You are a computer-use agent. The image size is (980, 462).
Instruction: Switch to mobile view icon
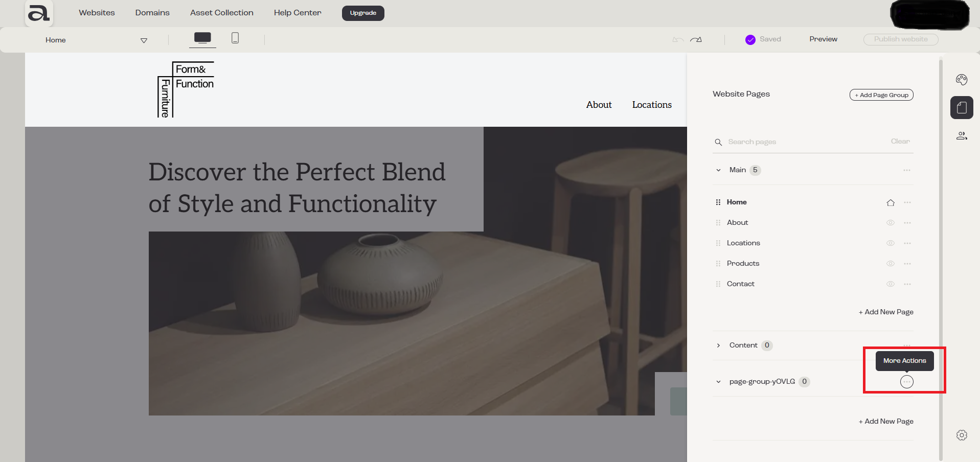[x=235, y=38]
